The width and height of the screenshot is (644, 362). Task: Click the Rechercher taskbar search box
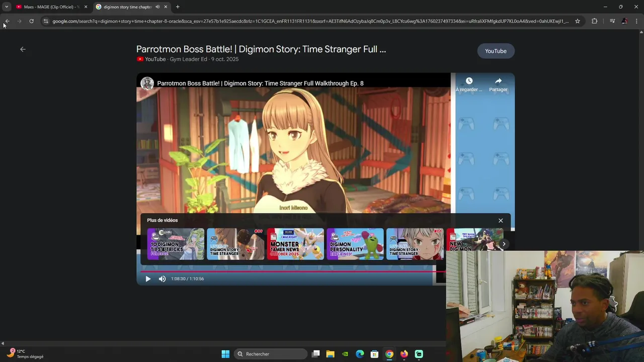271,354
